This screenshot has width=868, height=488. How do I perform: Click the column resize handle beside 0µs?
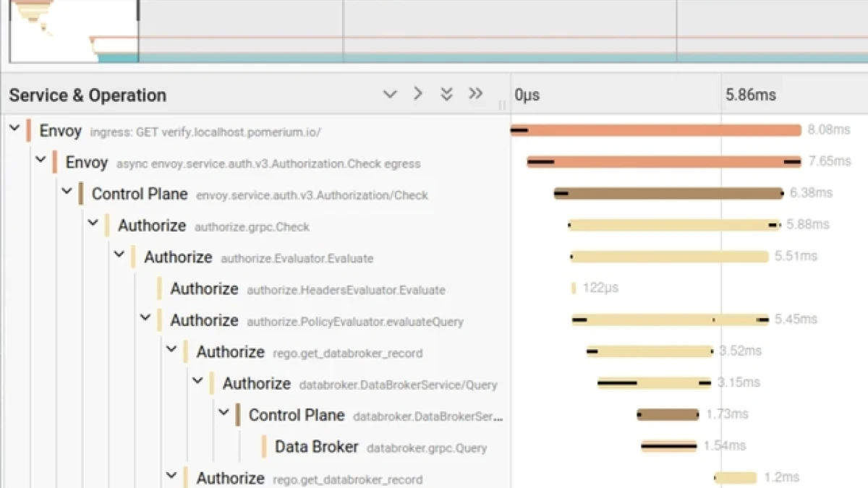[x=502, y=106]
